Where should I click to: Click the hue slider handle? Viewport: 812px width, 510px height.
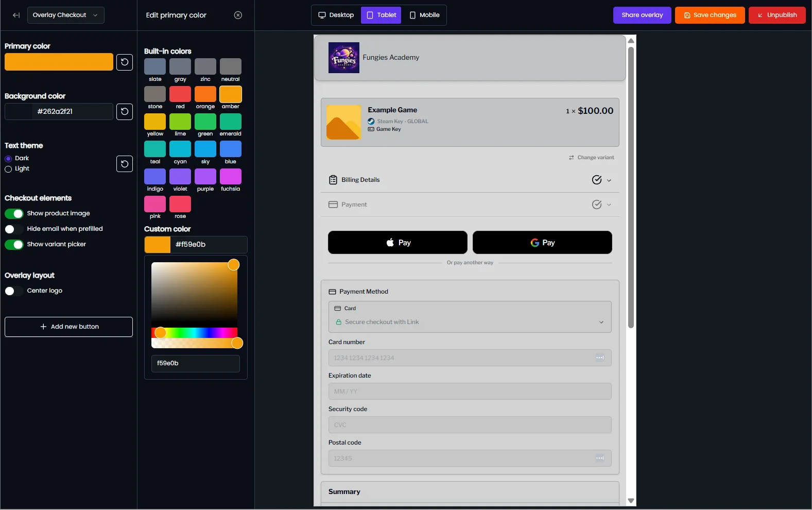click(x=161, y=333)
